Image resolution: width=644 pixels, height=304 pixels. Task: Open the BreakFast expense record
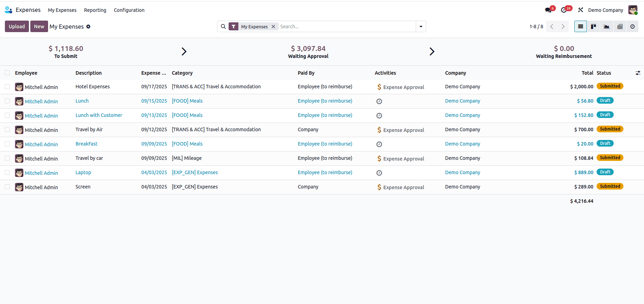[x=86, y=144]
